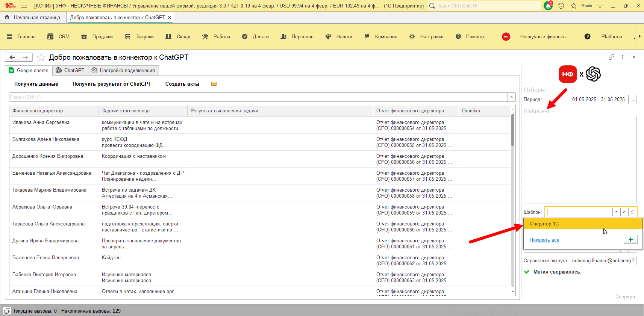644x316 pixels.
Task: Open the history clock icon
Action: [561, 6]
